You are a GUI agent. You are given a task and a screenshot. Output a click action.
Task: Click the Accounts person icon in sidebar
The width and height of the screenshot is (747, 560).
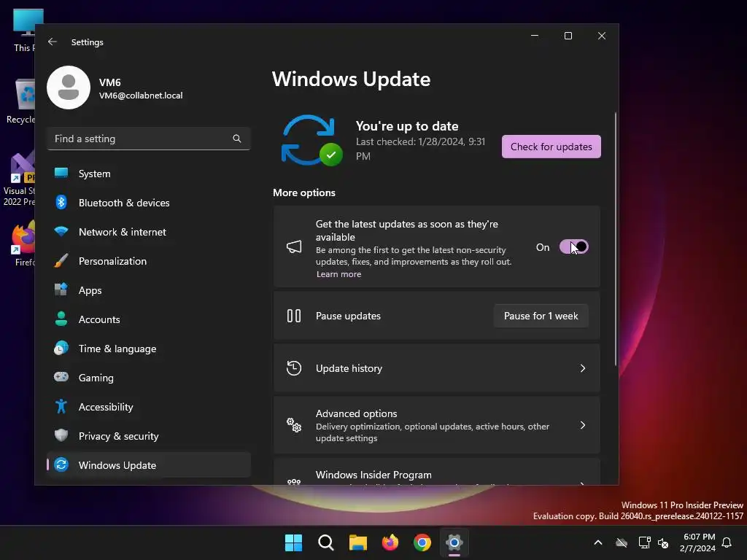pos(61,319)
